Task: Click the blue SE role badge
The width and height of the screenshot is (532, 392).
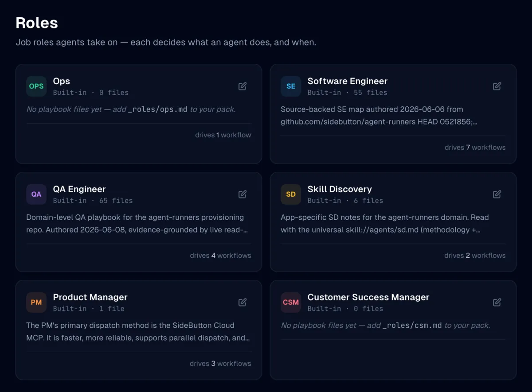Action: tap(291, 86)
